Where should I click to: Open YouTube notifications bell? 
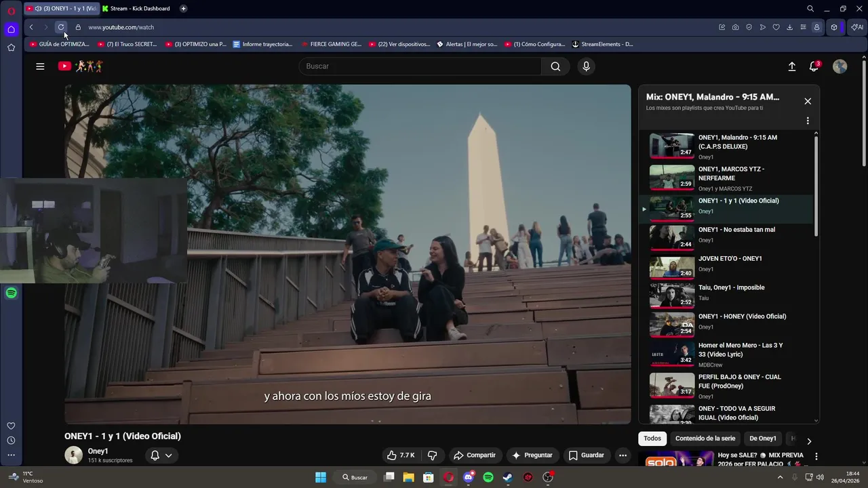814,66
